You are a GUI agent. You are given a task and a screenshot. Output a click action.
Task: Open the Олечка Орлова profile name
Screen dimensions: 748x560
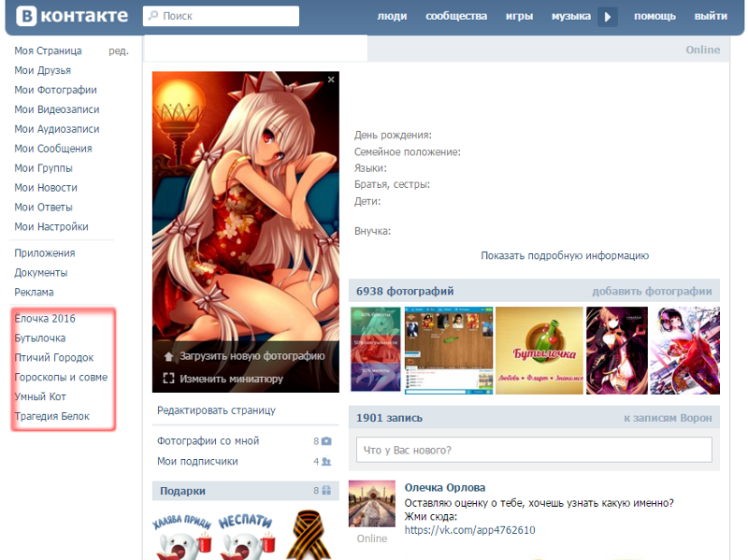click(x=445, y=487)
